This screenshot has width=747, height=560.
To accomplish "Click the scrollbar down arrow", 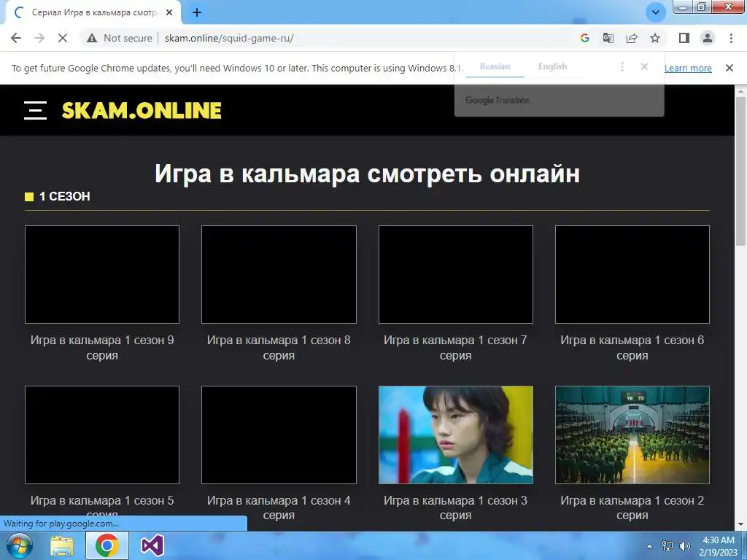I will (741, 525).
